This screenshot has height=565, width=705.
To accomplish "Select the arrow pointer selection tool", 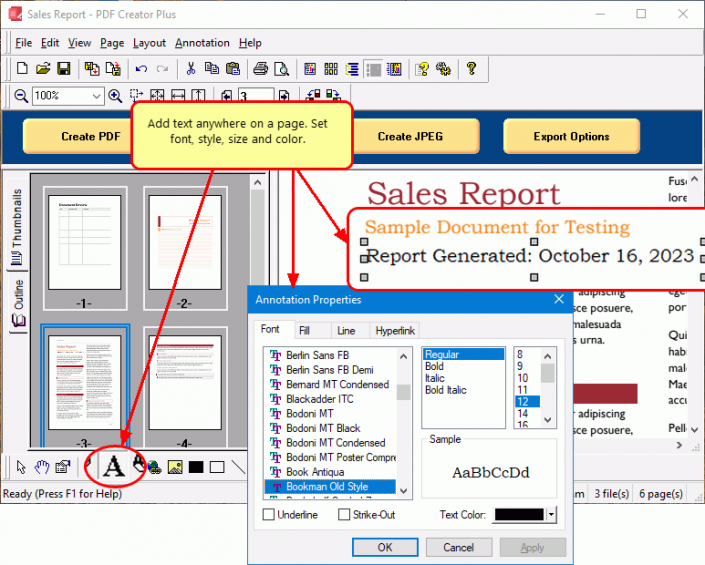I will (x=21, y=467).
